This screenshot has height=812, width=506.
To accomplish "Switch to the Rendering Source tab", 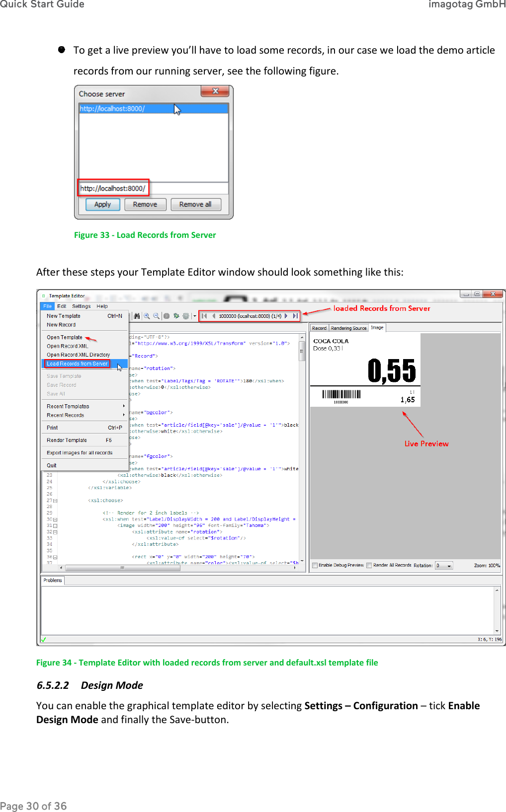I will click(349, 328).
